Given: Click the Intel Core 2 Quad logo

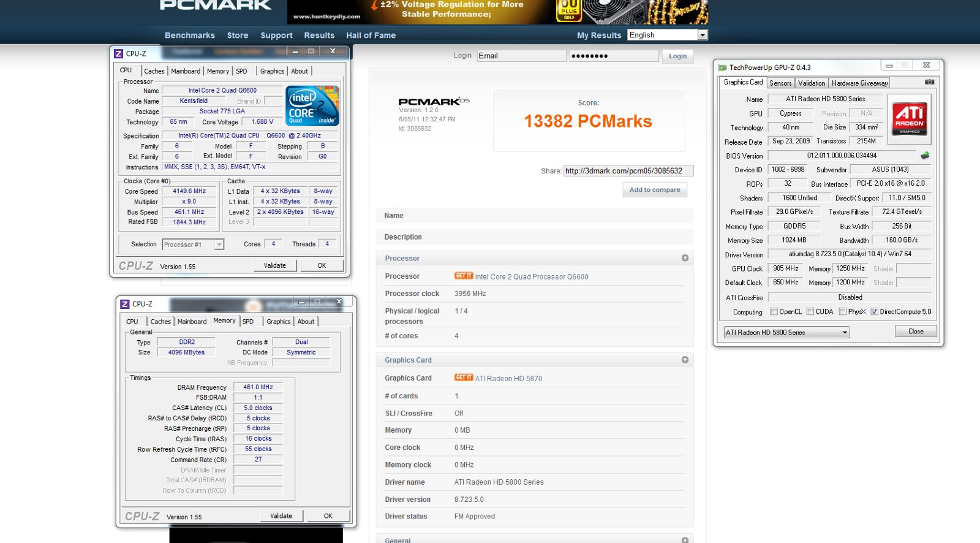Looking at the screenshot, I should [312, 106].
